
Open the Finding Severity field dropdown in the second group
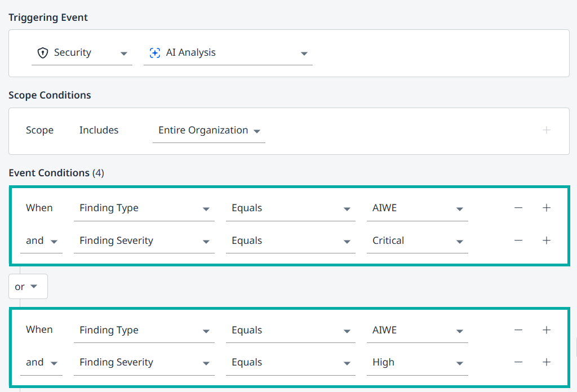pos(144,363)
